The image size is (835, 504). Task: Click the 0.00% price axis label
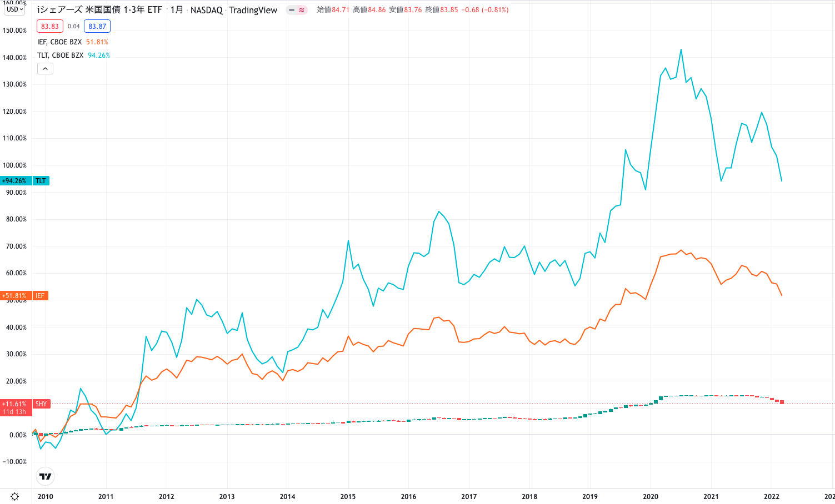point(18,435)
